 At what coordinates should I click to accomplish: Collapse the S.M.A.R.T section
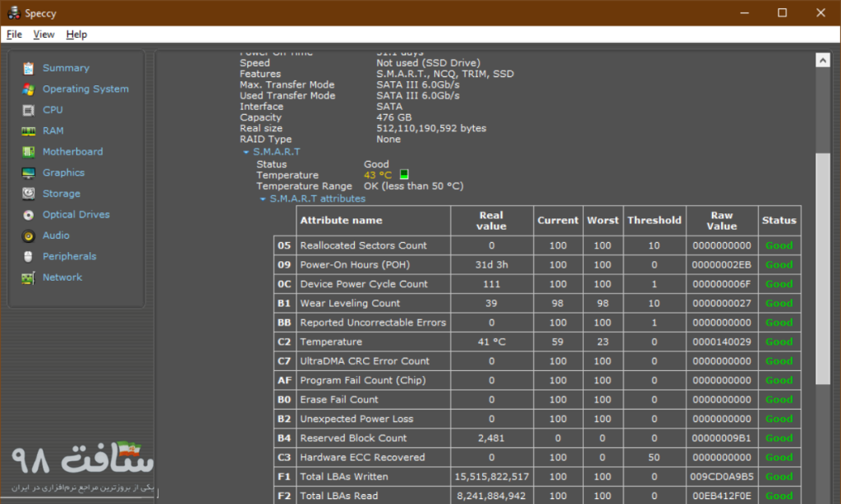[246, 152]
